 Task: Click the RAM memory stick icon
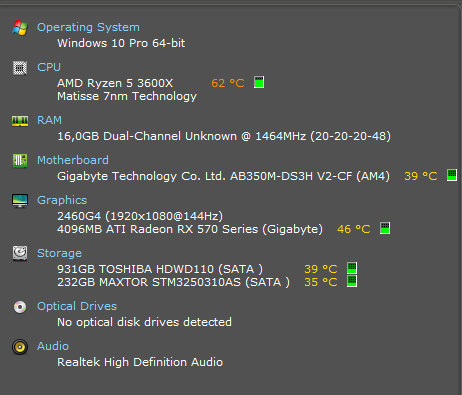pos(20,121)
